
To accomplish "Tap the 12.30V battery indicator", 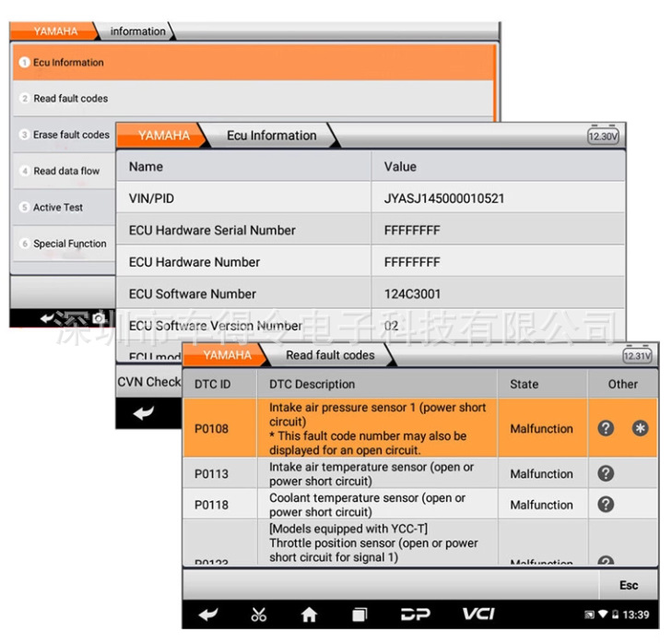I will tap(603, 136).
